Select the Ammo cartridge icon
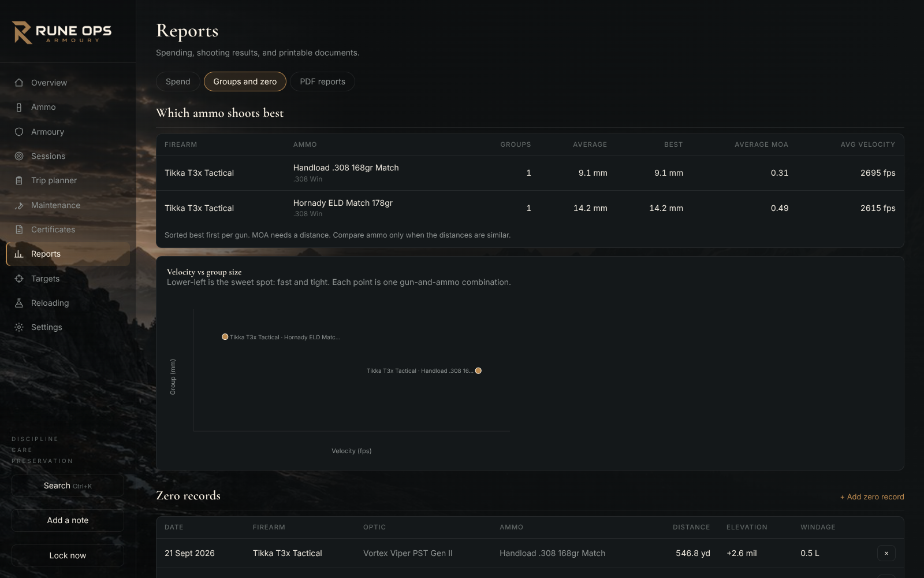 [19, 107]
